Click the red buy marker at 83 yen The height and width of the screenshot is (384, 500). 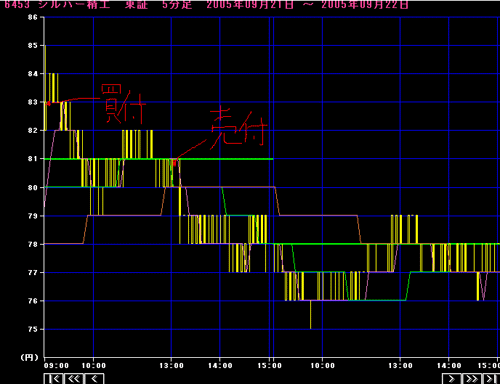pyautogui.click(x=48, y=103)
